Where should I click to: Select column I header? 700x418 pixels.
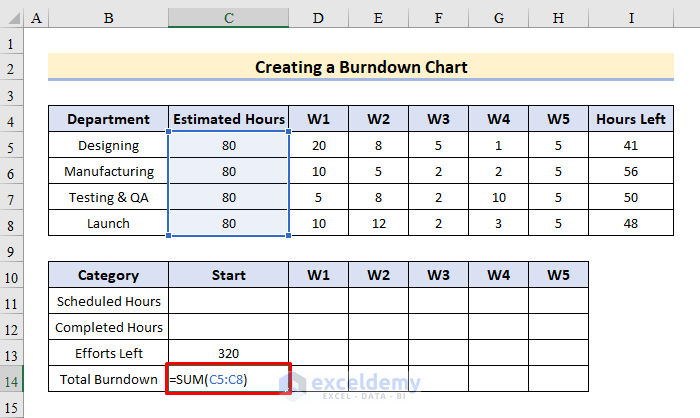pyautogui.click(x=630, y=18)
